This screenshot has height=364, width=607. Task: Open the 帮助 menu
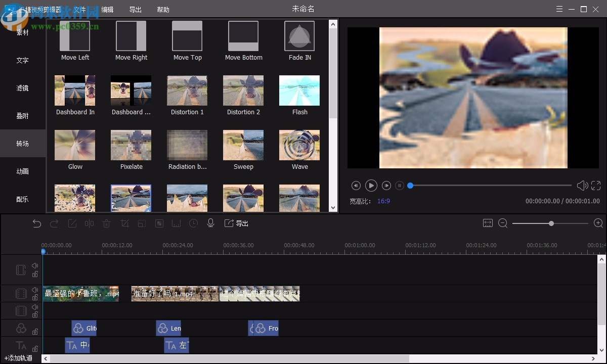[x=163, y=10]
